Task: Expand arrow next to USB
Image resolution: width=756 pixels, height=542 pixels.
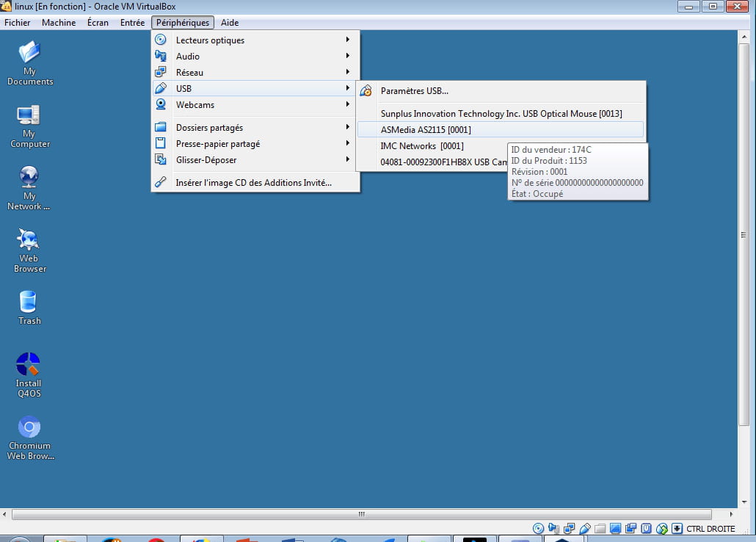Action: coord(348,88)
